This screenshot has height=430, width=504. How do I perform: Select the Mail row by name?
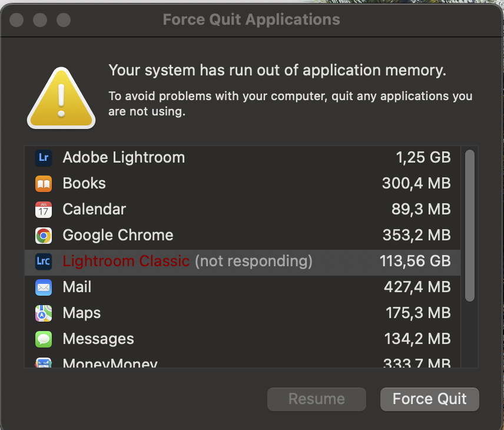coord(77,287)
